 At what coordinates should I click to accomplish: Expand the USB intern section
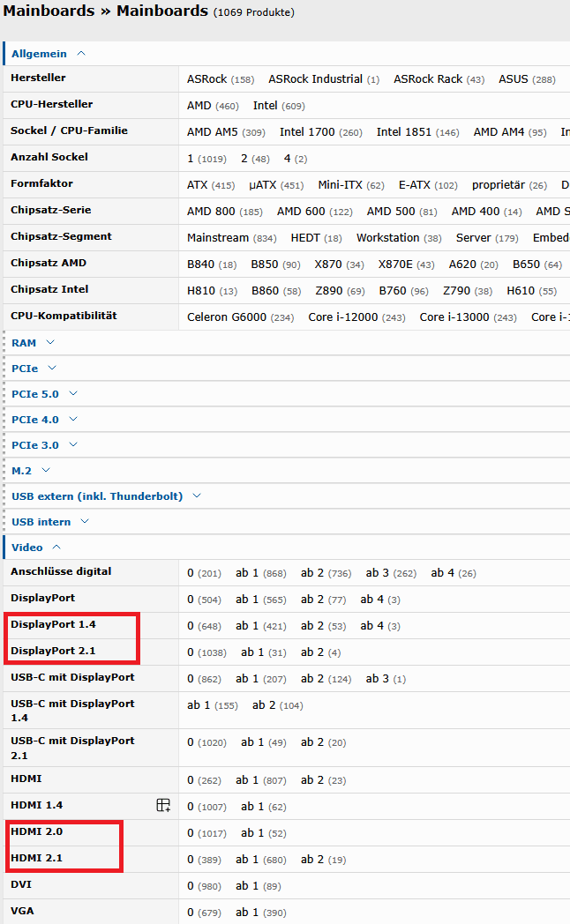(x=50, y=522)
